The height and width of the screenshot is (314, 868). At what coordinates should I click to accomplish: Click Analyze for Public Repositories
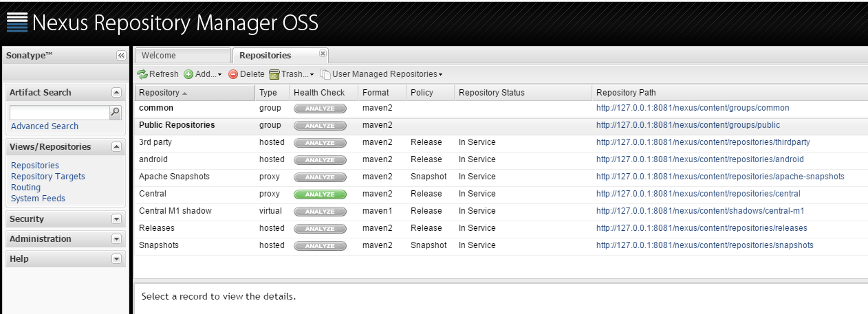(x=320, y=126)
